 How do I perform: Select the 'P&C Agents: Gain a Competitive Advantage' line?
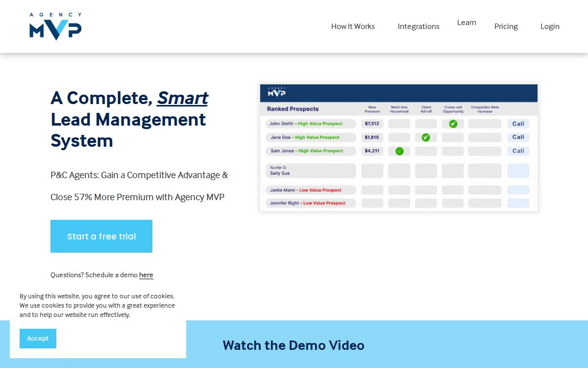point(139,175)
